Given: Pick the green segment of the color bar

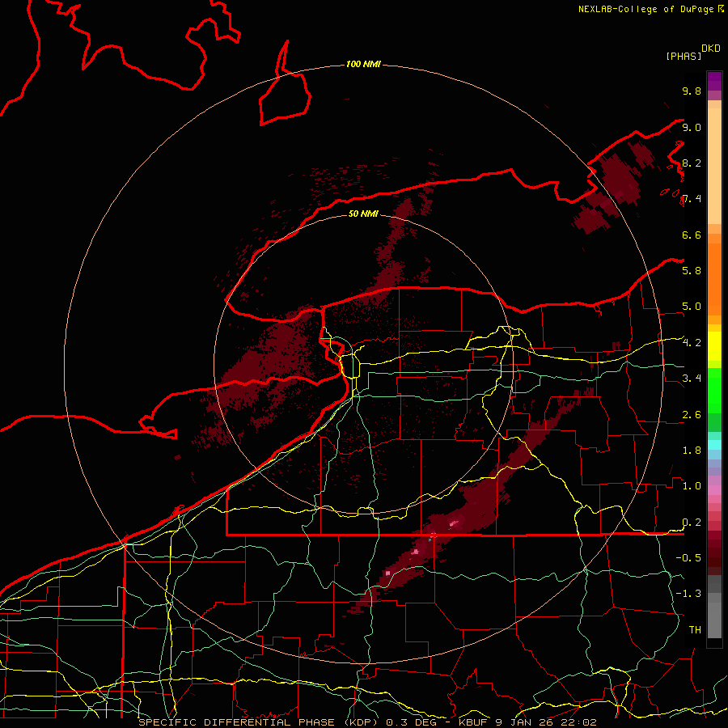Looking at the screenshot, I should [714, 390].
